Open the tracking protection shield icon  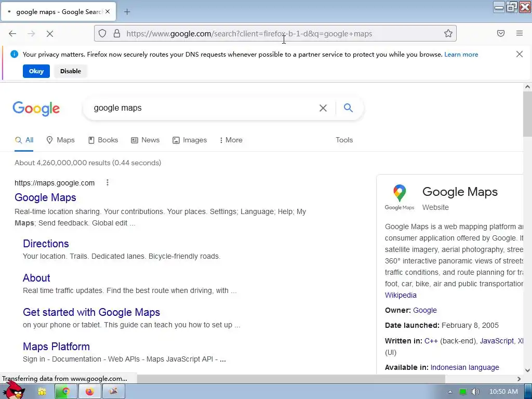tap(102, 33)
